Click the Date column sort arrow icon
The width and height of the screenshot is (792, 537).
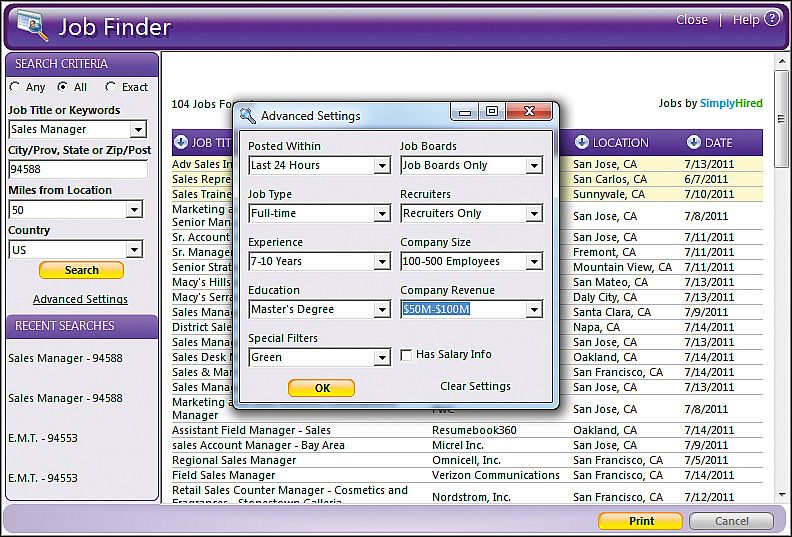[x=694, y=142]
